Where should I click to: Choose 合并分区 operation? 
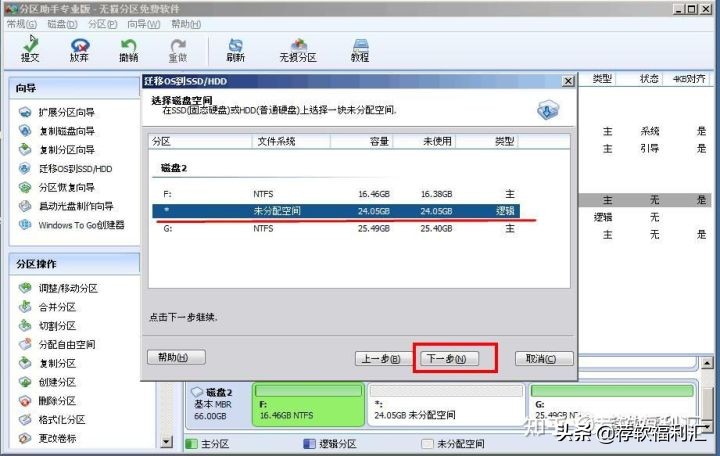(57, 307)
